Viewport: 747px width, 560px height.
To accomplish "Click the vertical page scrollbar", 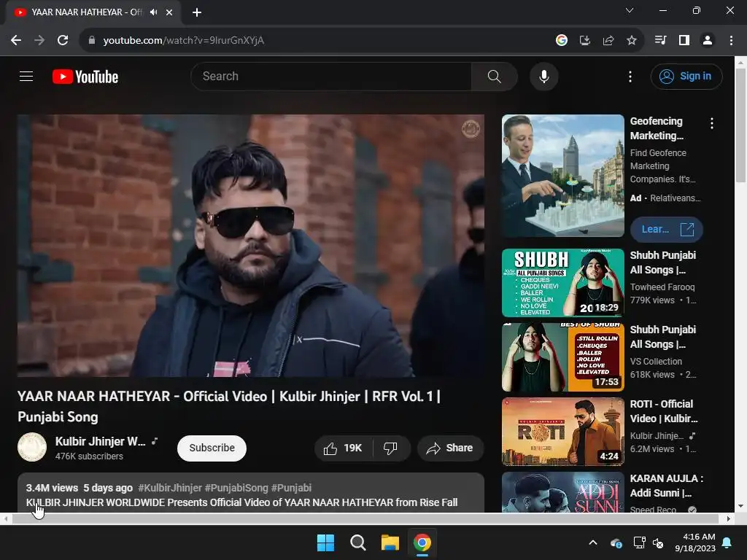I will pyautogui.click(x=740, y=124).
